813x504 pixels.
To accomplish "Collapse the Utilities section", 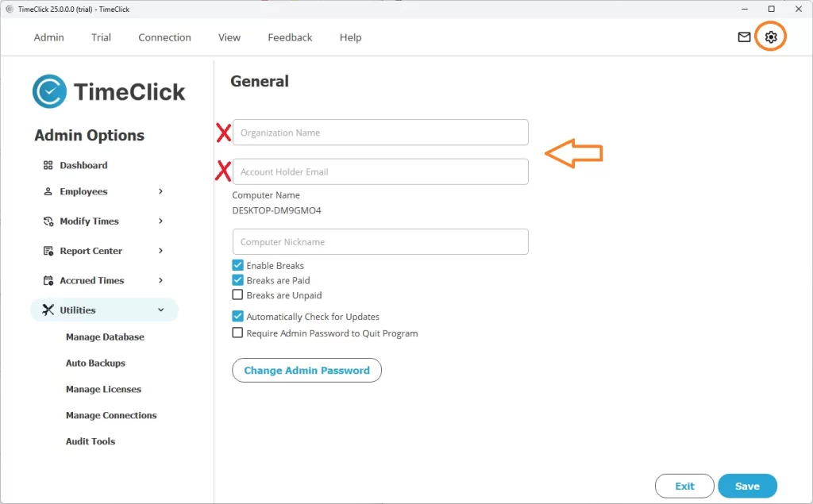I will tap(161, 310).
